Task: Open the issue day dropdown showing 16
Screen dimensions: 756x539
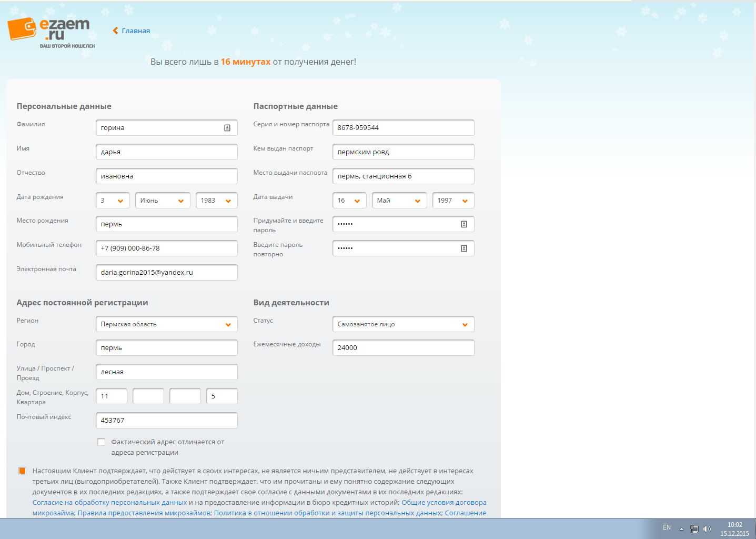Action: point(349,201)
